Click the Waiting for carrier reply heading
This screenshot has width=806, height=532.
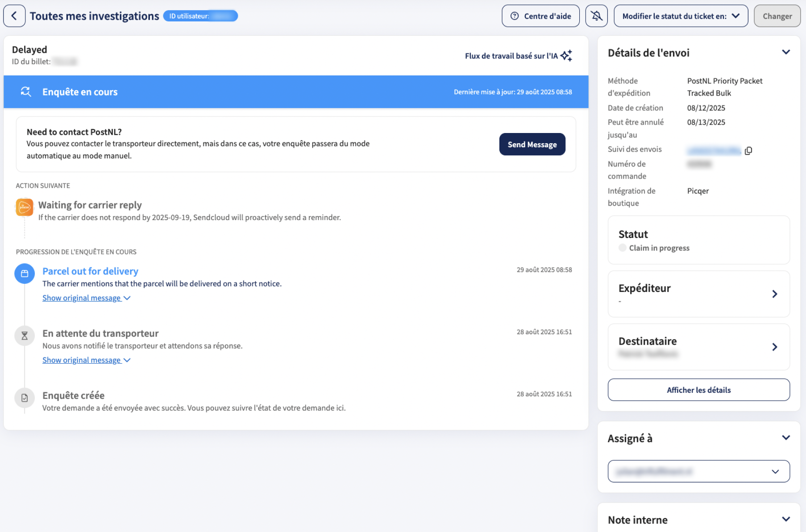(90, 205)
